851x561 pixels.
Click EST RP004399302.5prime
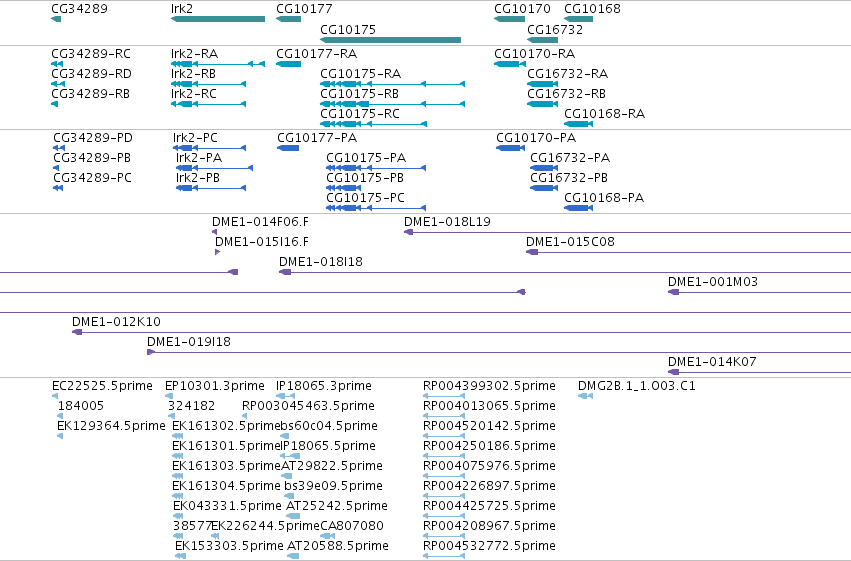(x=489, y=386)
